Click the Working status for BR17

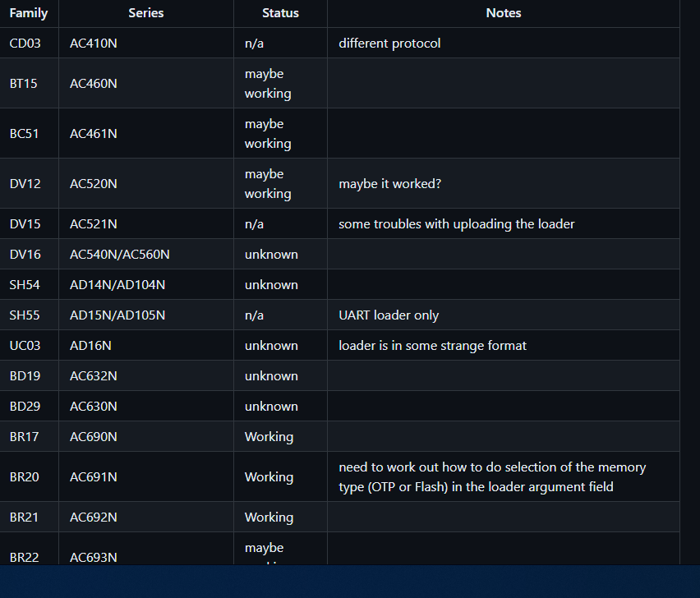(269, 436)
